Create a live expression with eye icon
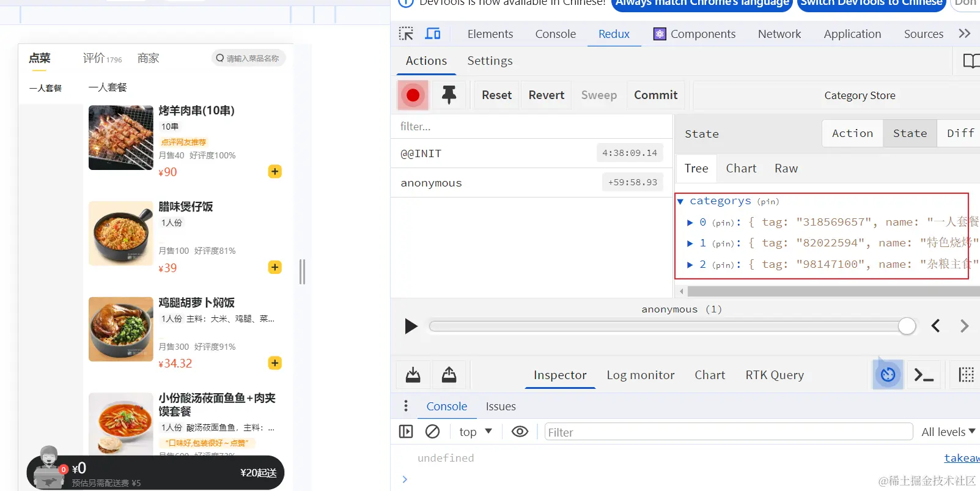 coord(520,432)
